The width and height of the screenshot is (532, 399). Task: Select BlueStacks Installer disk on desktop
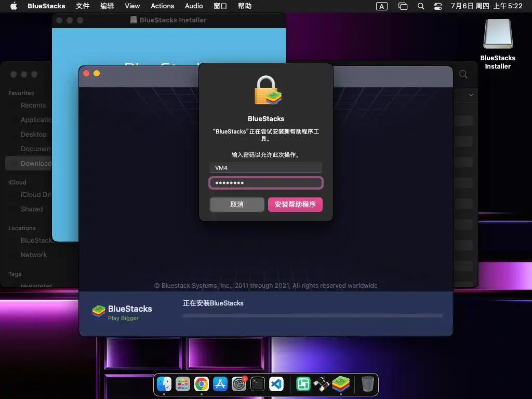498,44
